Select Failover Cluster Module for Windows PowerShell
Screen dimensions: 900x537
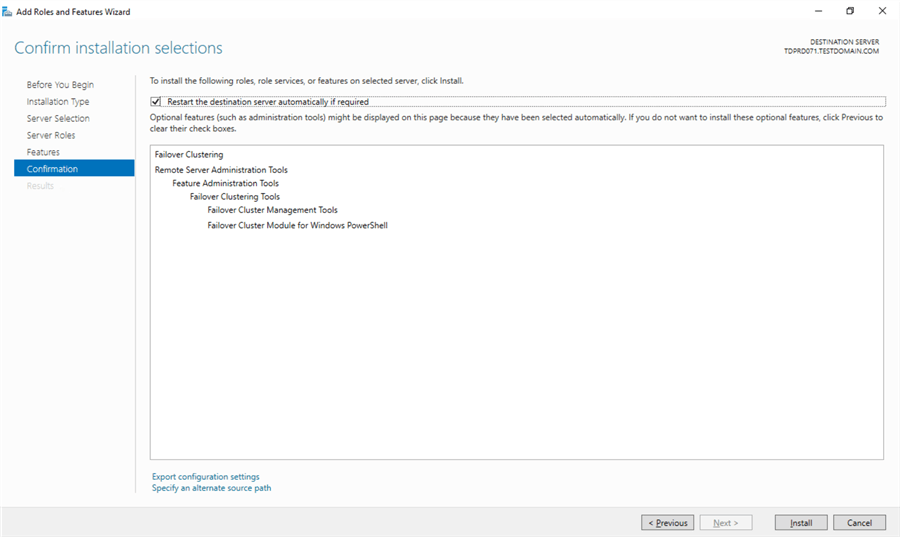click(x=297, y=225)
